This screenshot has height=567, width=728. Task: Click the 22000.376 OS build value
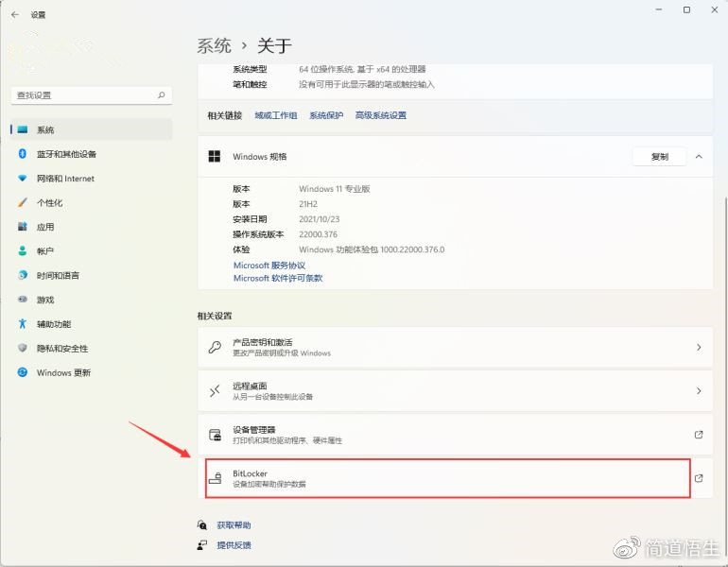pos(318,234)
